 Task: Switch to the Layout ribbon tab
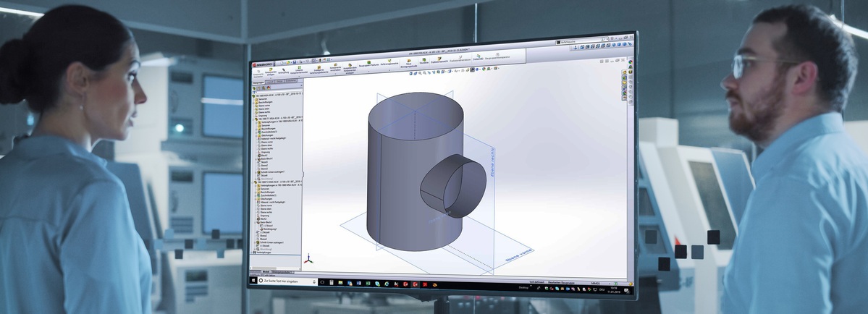click(x=270, y=82)
